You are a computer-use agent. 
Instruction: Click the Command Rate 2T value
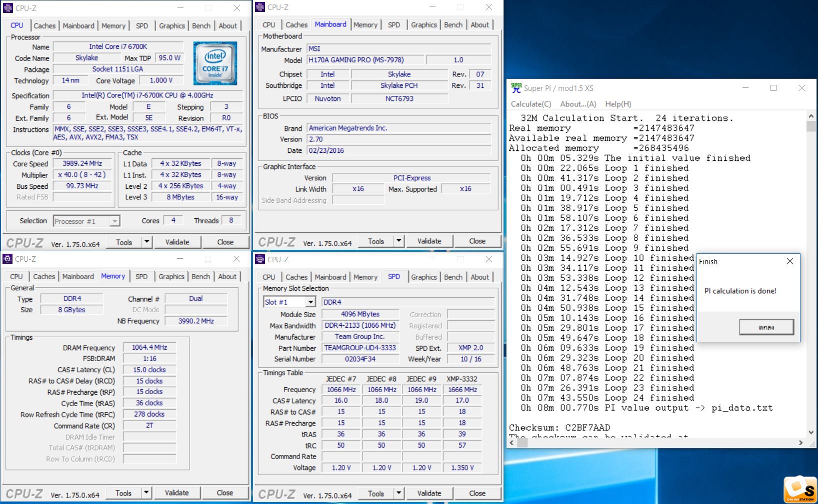pyautogui.click(x=149, y=426)
